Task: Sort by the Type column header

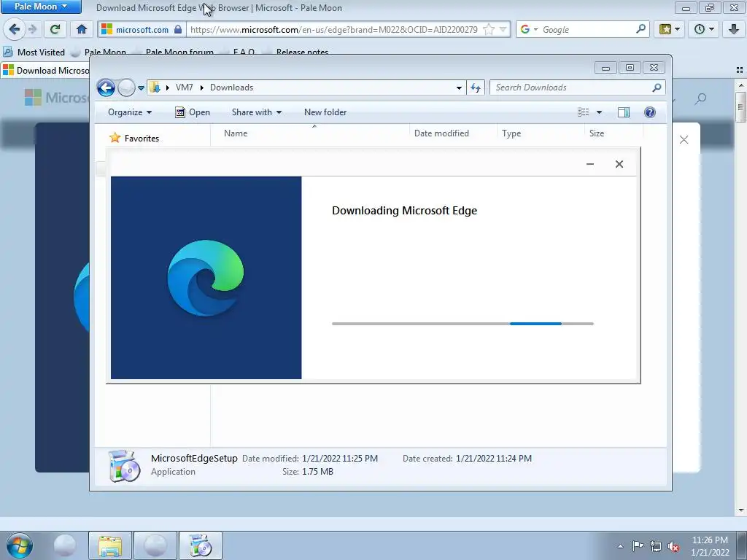Action: click(x=541, y=133)
